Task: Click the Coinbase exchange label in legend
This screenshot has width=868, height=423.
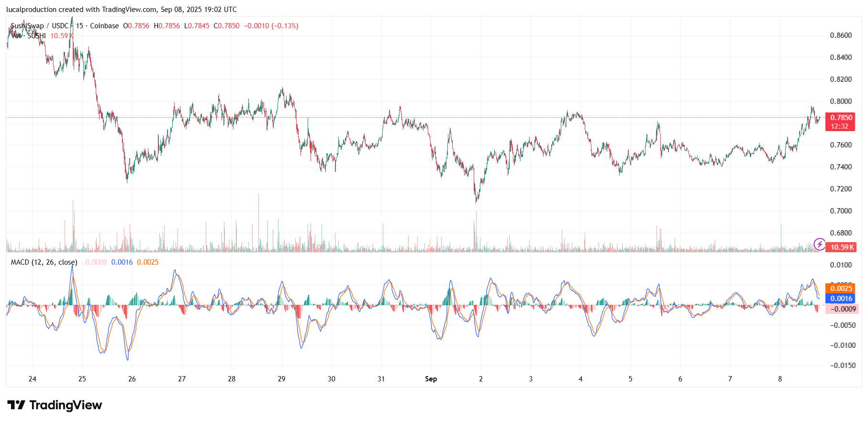Action: 104,26
